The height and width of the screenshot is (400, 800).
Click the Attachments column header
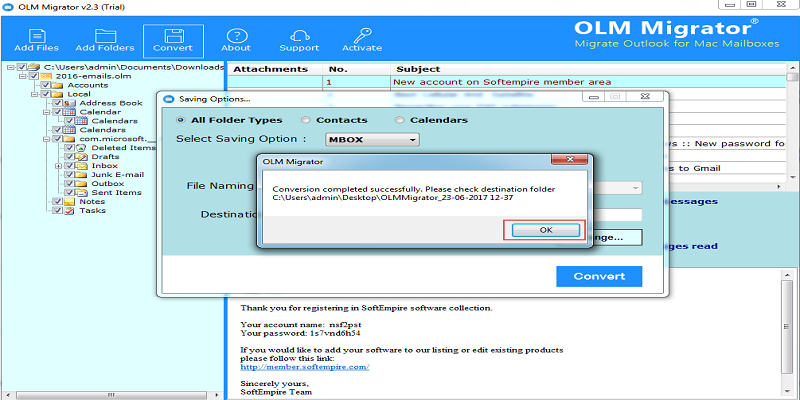pyautogui.click(x=274, y=69)
